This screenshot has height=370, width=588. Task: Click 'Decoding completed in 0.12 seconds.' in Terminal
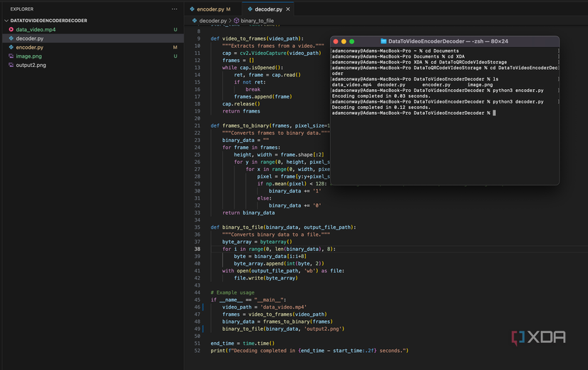click(381, 108)
